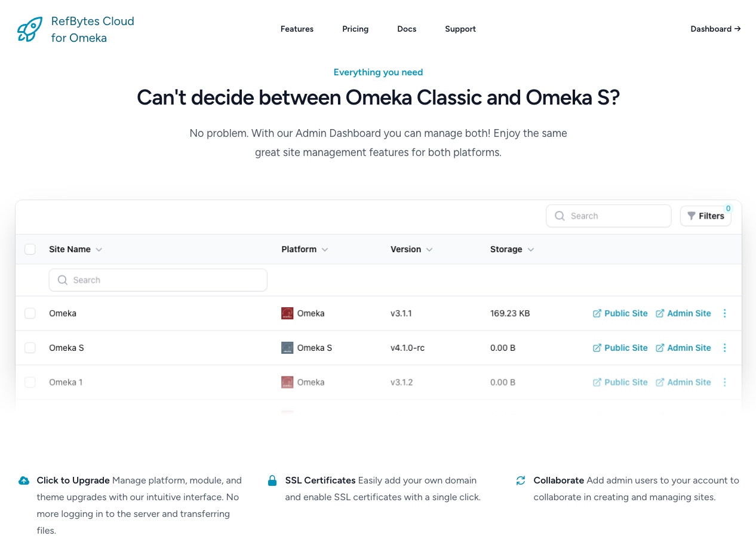The width and height of the screenshot is (756, 548).
Task: Open the Pricing nav item
Action: point(355,29)
